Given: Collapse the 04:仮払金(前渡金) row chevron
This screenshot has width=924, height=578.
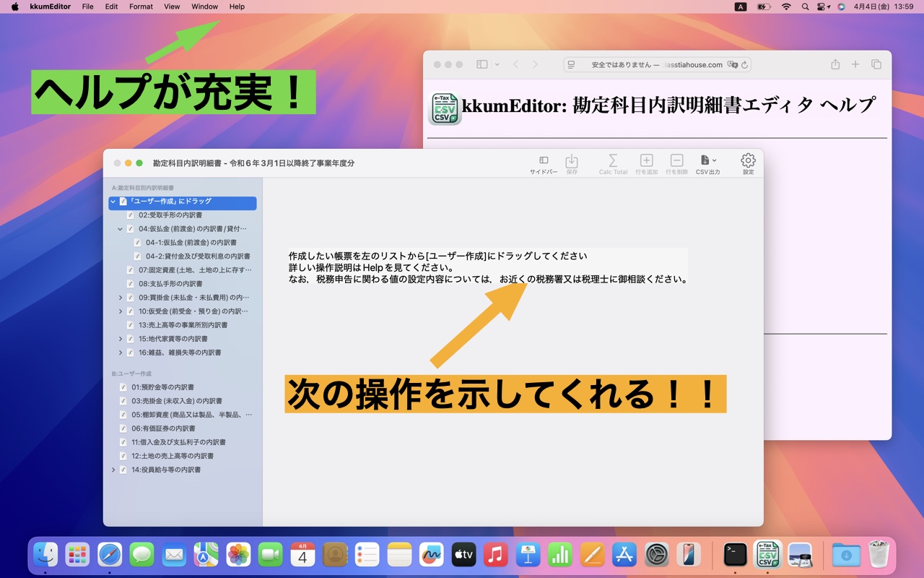Looking at the screenshot, I should tap(121, 229).
